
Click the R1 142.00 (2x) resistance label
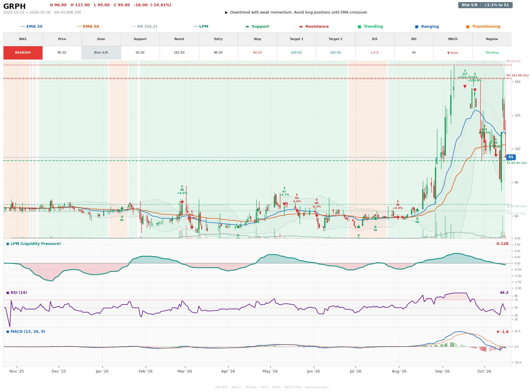point(518,75)
